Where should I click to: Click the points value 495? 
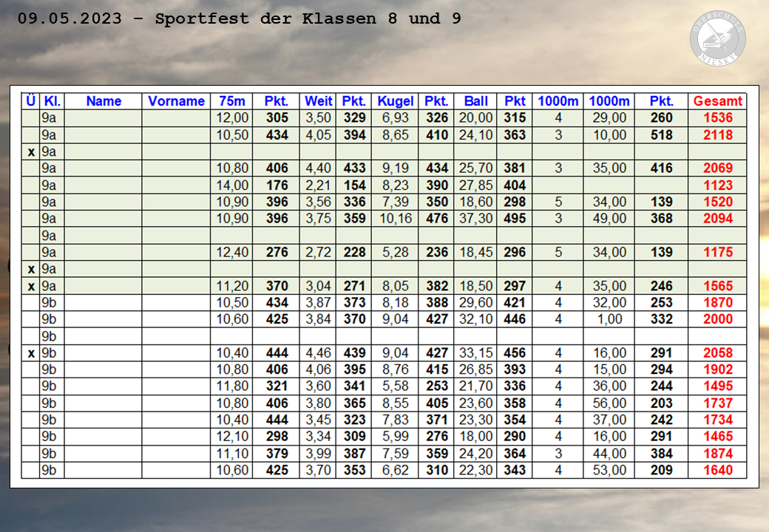(515, 219)
